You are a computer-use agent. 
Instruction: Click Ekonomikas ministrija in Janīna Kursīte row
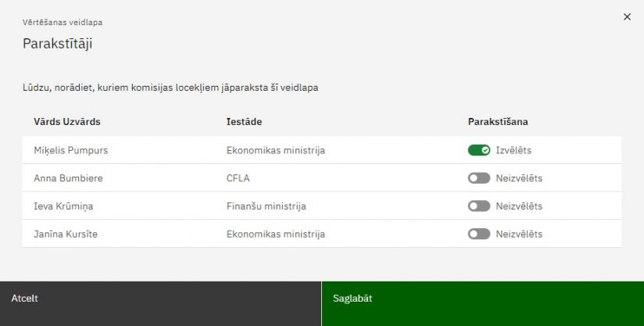(275, 234)
